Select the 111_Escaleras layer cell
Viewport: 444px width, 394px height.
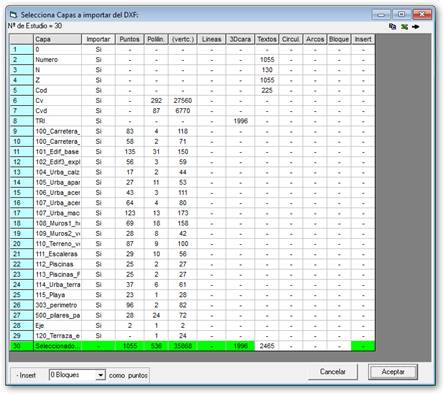(58, 254)
